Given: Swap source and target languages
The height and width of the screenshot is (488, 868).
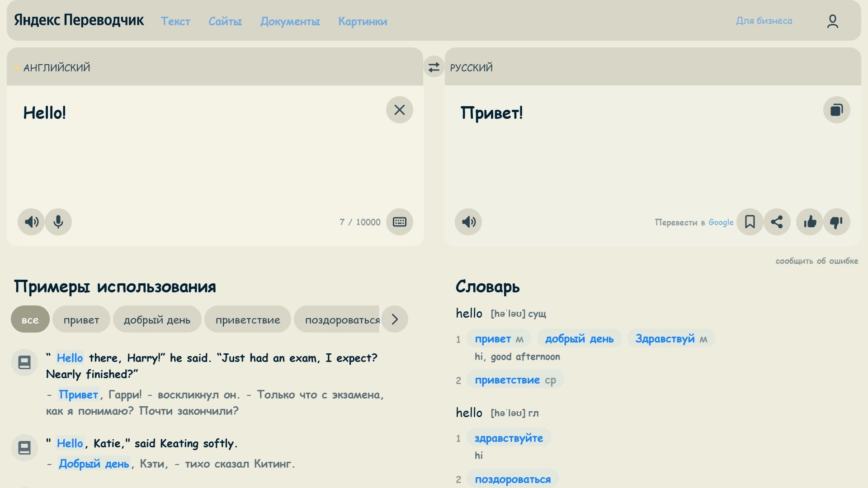Looking at the screenshot, I should click(434, 67).
